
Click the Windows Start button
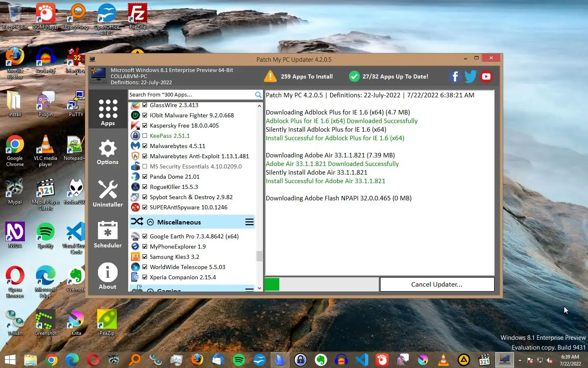click(x=10, y=360)
